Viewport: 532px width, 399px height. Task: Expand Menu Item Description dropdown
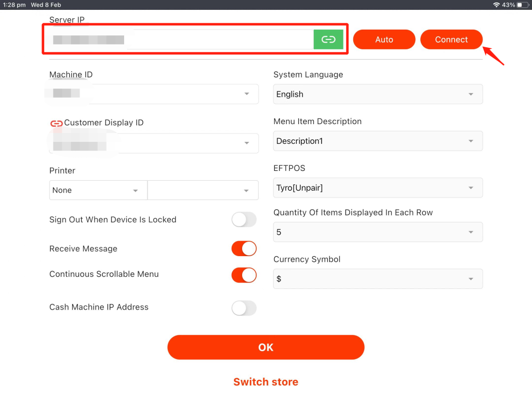tap(378, 141)
